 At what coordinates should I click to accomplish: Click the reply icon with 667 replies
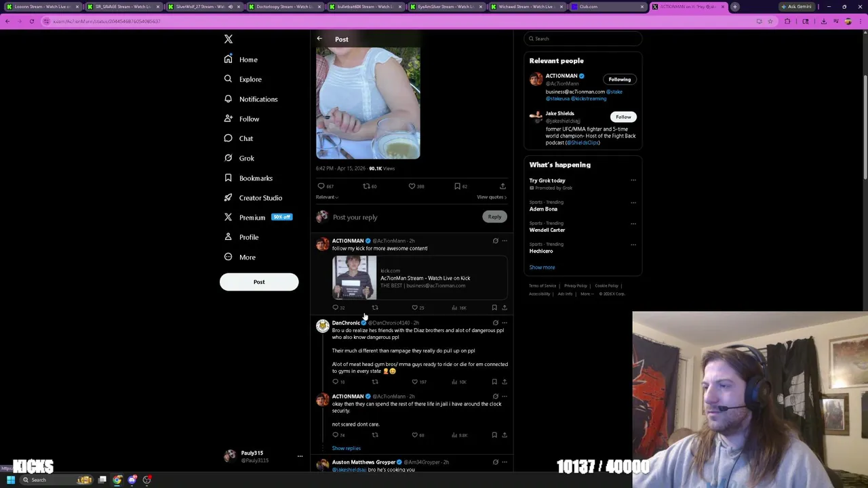click(x=325, y=186)
